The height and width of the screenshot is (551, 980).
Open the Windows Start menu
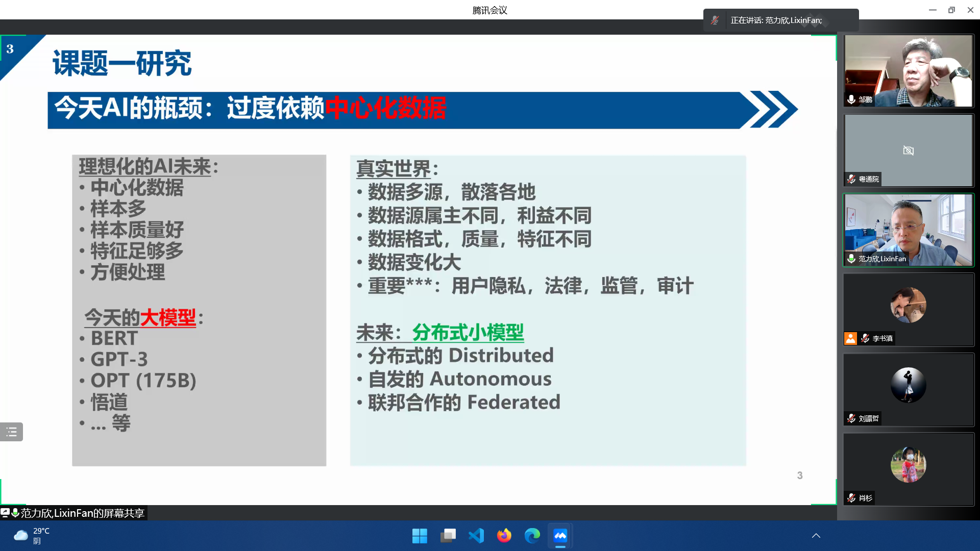[x=420, y=536]
